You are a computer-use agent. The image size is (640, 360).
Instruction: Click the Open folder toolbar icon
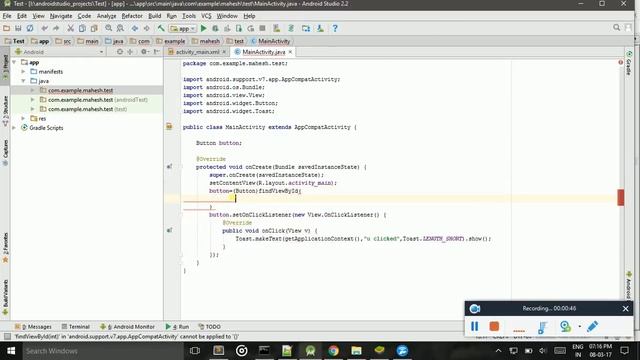[7, 29]
